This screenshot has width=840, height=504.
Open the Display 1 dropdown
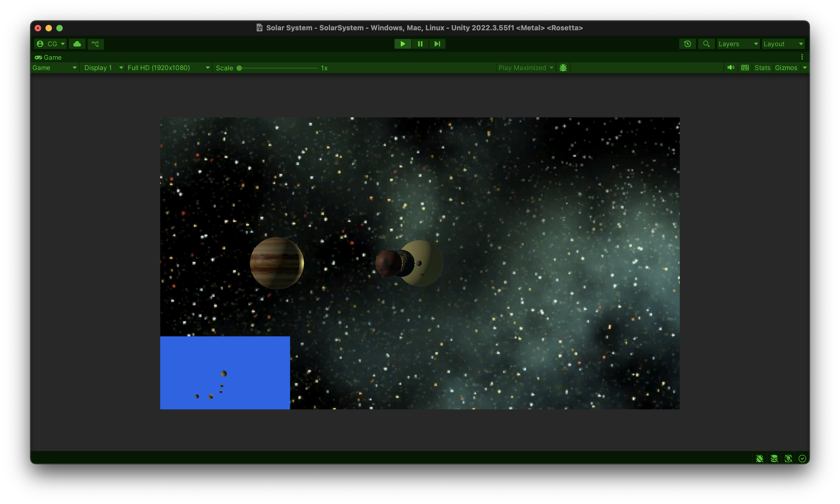click(x=103, y=68)
